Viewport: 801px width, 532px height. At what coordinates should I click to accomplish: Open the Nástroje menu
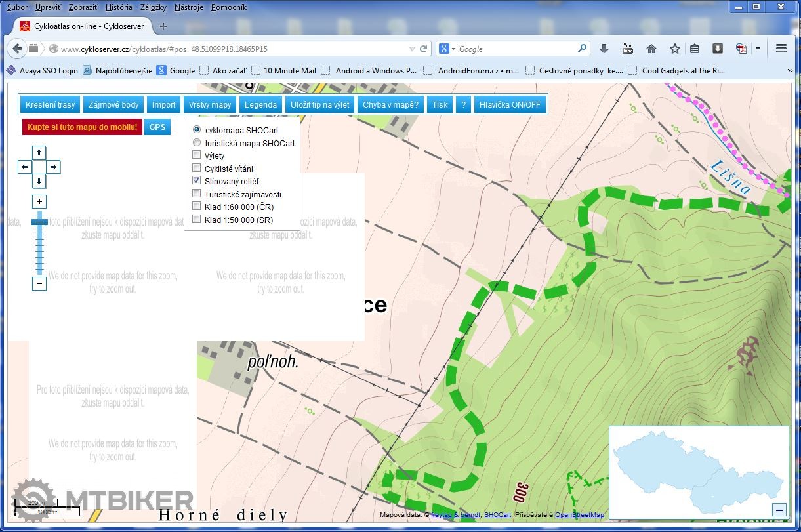189,7
